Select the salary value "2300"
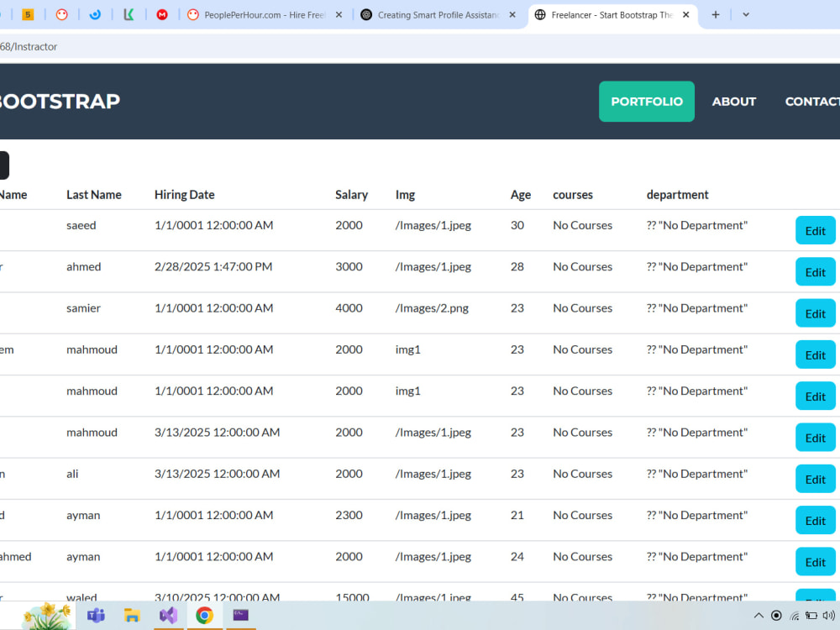 tap(349, 516)
